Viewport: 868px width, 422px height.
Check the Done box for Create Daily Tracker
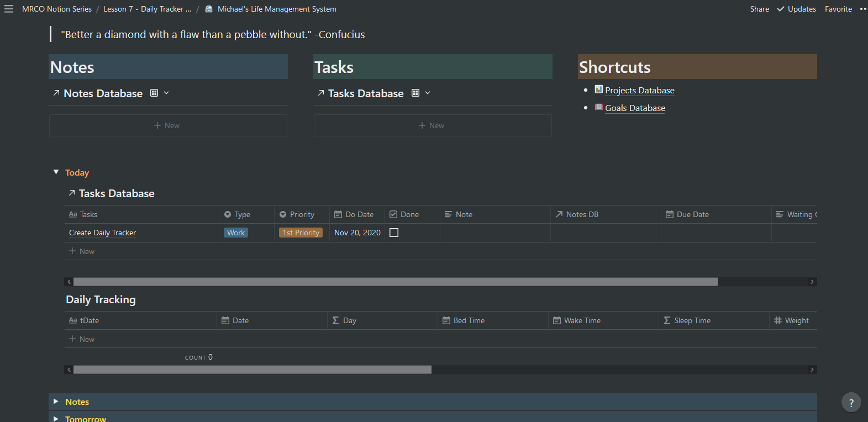coord(394,233)
